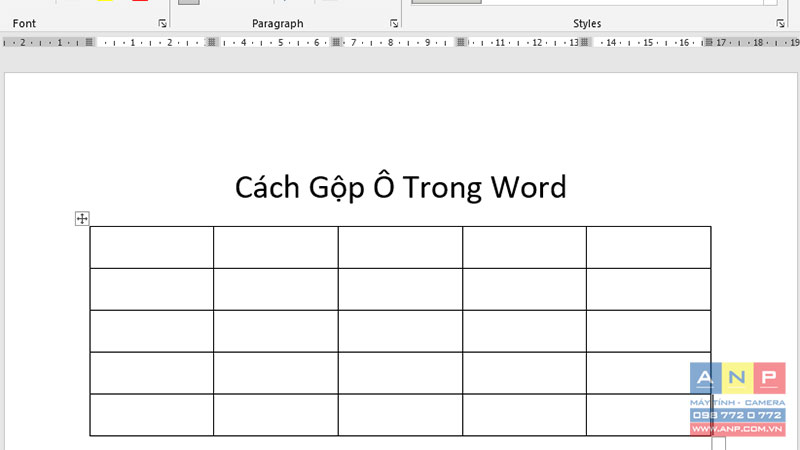Image resolution: width=800 pixels, height=450 pixels.
Task: Open the Paragraph settings dialog launcher
Action: (394, 23)
